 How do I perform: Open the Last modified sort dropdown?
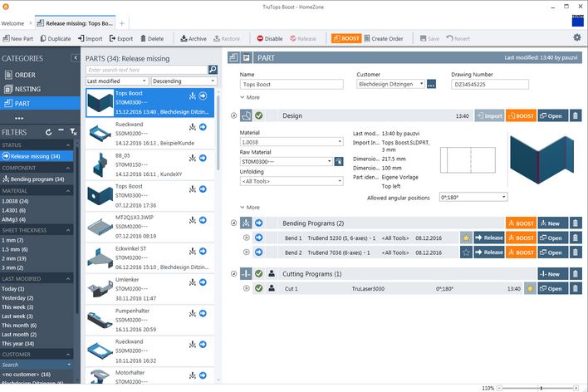click(x=117, y=81)
